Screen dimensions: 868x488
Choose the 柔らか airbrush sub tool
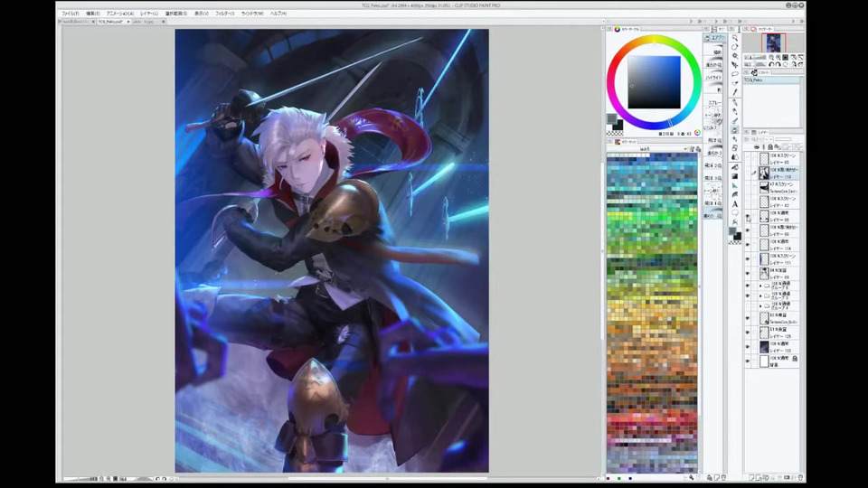click(x=713, y=64)
